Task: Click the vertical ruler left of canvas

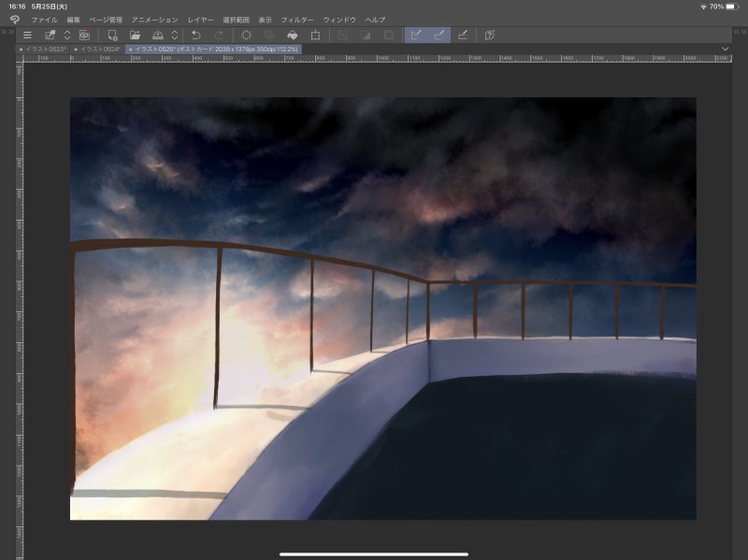Action: coord(20,311)
